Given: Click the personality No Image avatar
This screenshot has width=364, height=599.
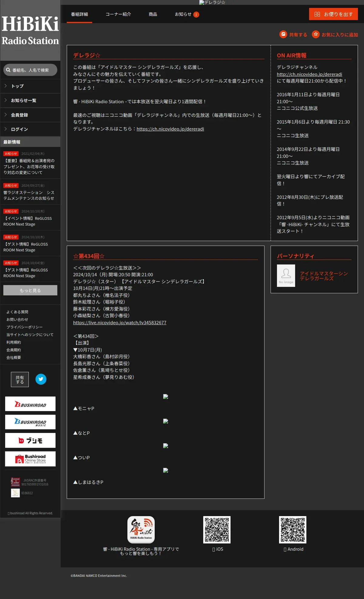Looking at the screenshot, I should coord(286,276).
